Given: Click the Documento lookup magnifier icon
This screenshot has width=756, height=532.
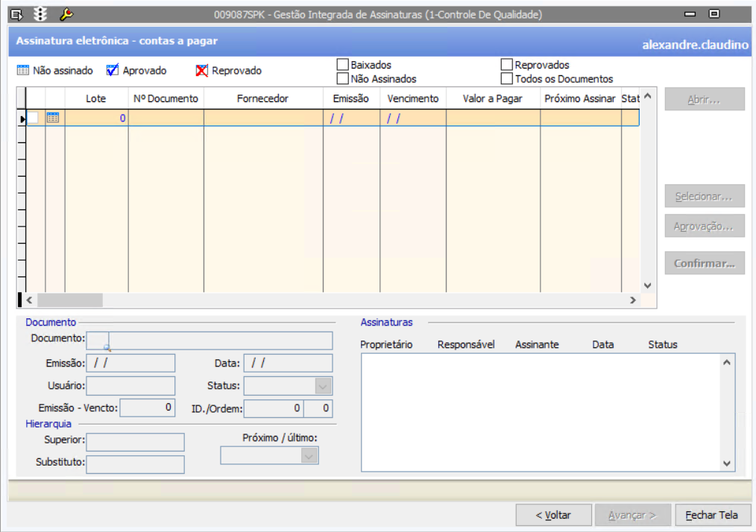Looking at the screenshot, I should point(106,346).
